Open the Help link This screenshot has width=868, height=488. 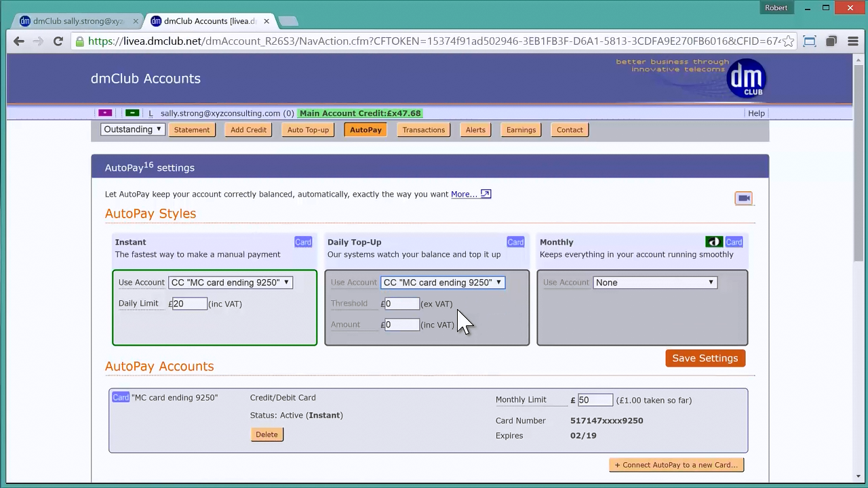coord(756,113)
